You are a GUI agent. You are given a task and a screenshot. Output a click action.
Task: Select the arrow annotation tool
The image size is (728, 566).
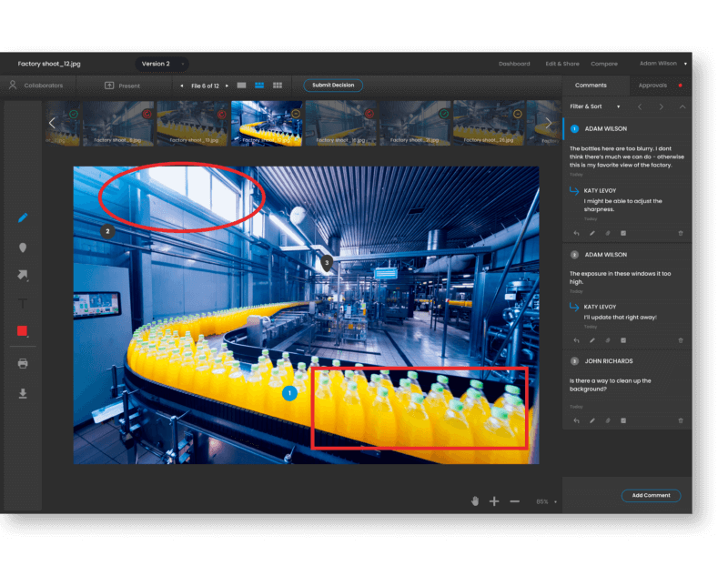tap(23, 275)
